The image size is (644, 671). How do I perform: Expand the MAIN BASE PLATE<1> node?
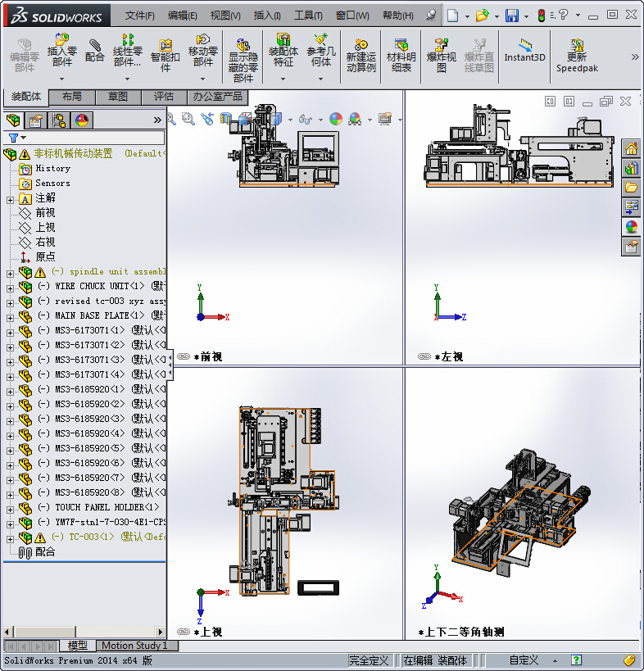(x=11, y=318)
